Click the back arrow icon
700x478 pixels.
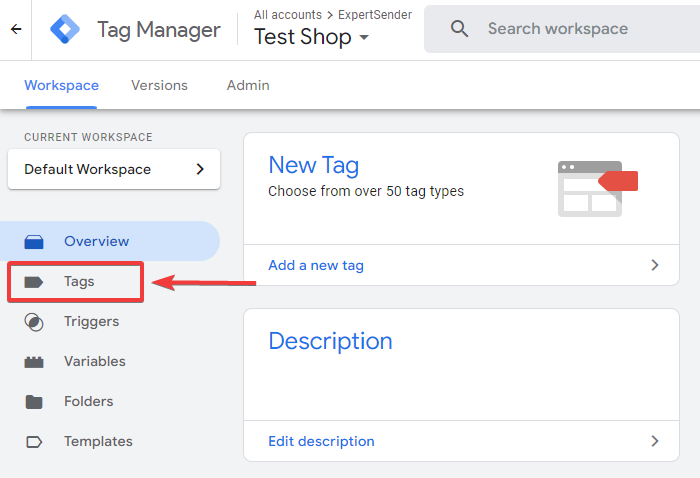click(x=16, y=29)
